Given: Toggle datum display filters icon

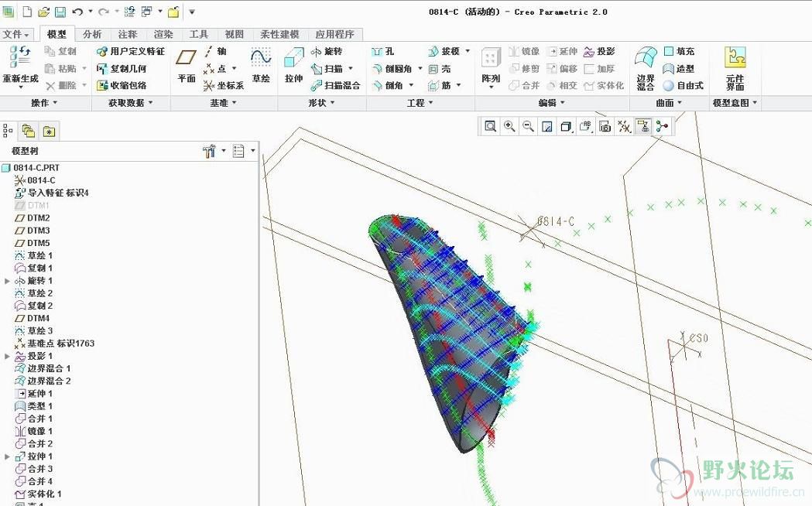Looking at the screenshot, I should [x=624, y=125].
